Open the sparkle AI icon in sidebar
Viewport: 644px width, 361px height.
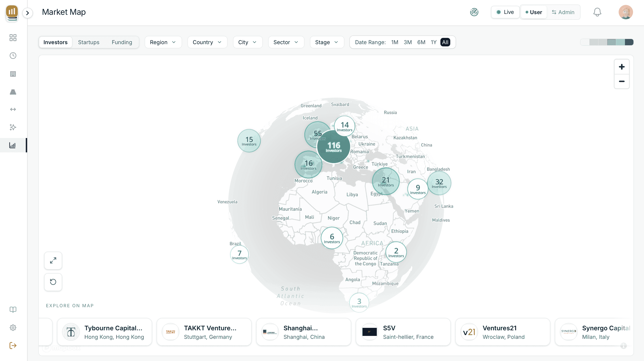click(x=13, y=127)
